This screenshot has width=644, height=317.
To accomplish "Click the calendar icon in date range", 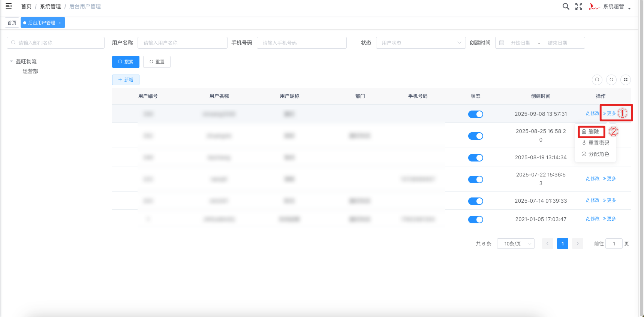I will (502, 43).
